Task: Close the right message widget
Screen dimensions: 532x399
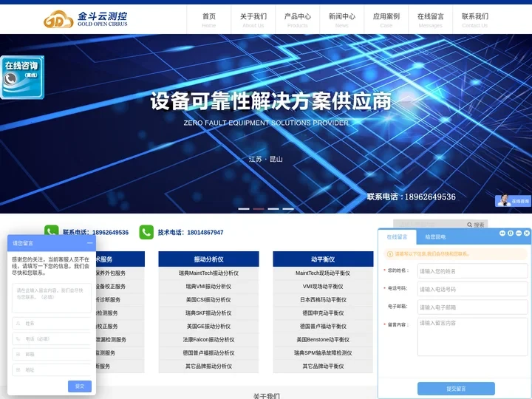Action: (527, 233)
